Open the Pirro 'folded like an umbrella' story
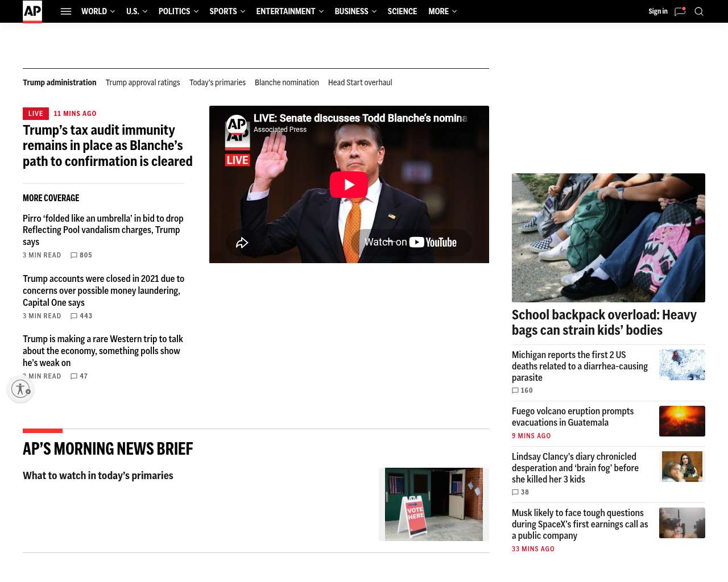This screenshot has width=728, height=582. (103, 230)
